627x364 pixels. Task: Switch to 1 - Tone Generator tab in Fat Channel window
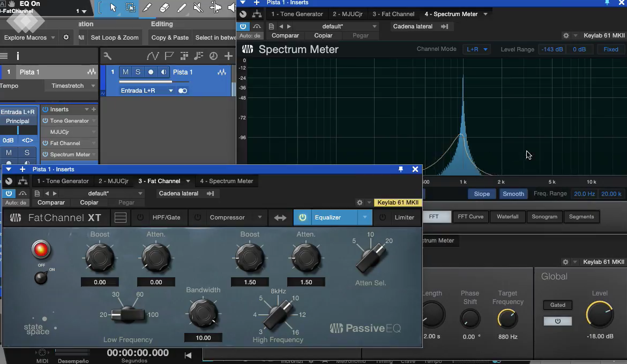click(x=63, y=181)
